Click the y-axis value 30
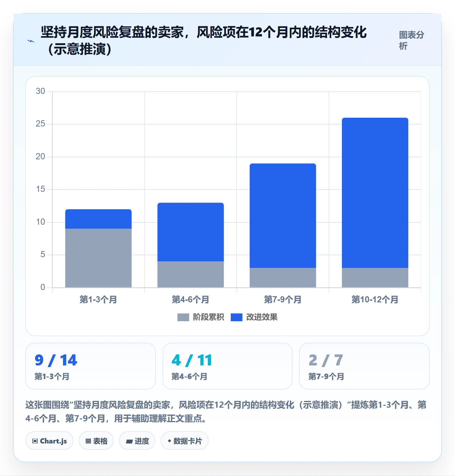The height and width of the screenshot is (476, 455). click(x=40, y=91)
